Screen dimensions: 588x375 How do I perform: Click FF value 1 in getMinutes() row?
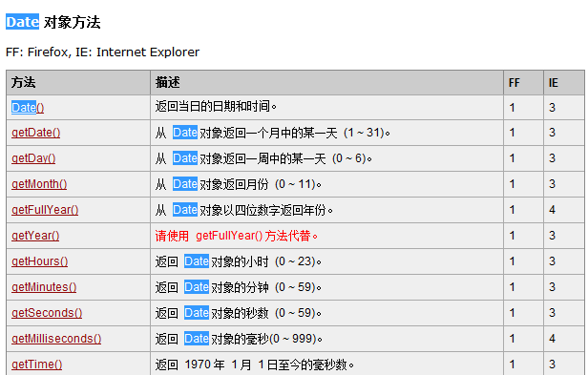[512, 287]
